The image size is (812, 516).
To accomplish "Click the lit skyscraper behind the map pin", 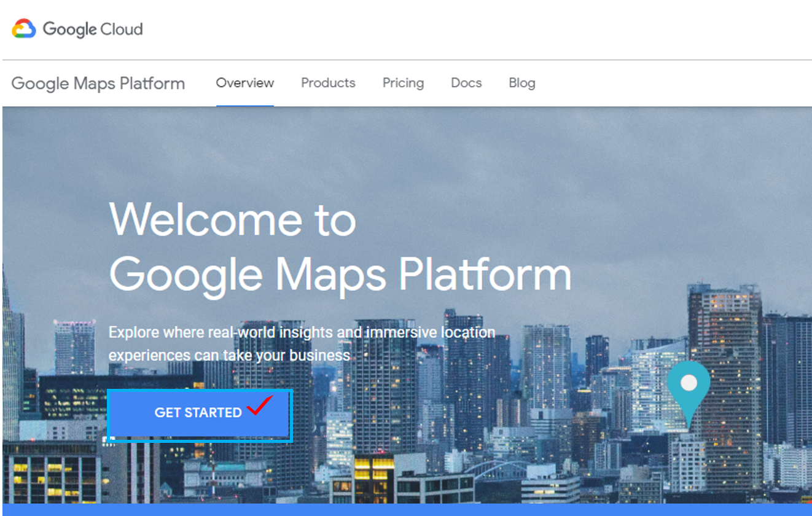I will click(x=725, y=344).
